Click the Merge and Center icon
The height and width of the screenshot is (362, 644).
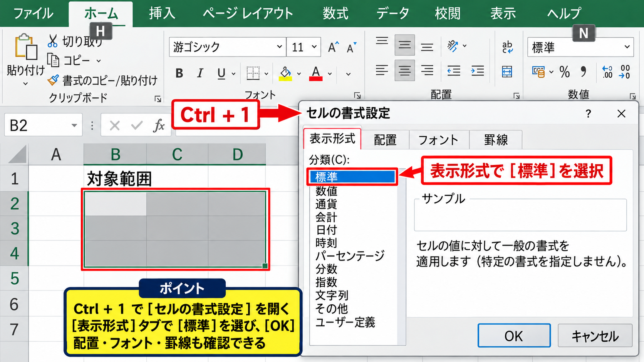(507, 72)
